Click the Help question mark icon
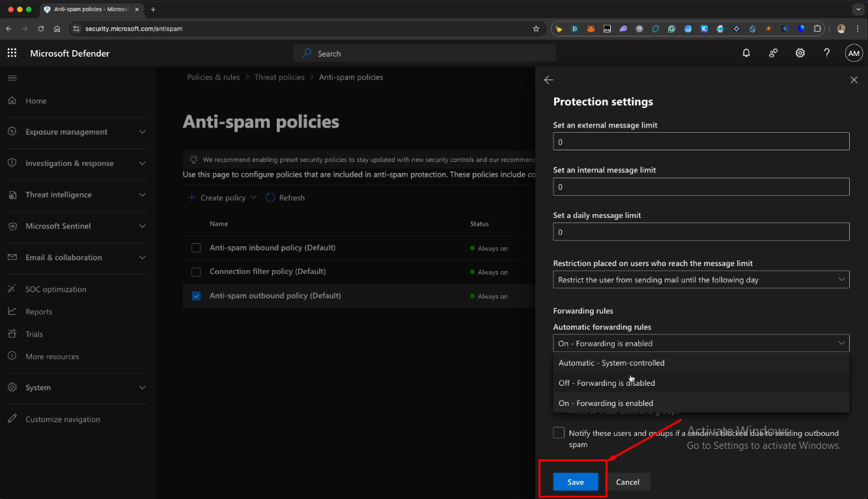868x499 pixels. tap(826, 53)
